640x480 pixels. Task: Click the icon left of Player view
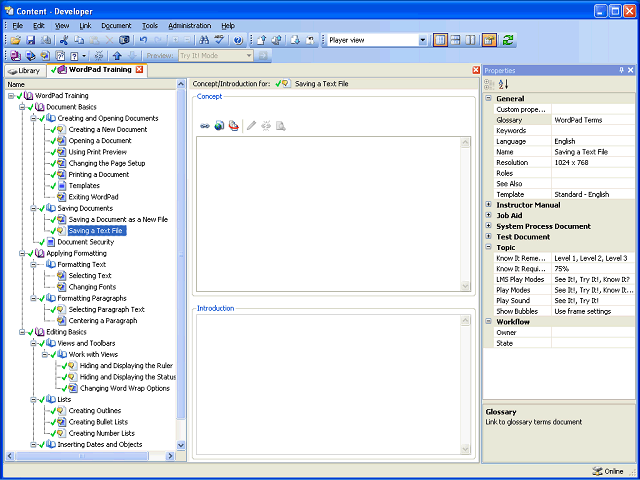(x=310, y=40)
